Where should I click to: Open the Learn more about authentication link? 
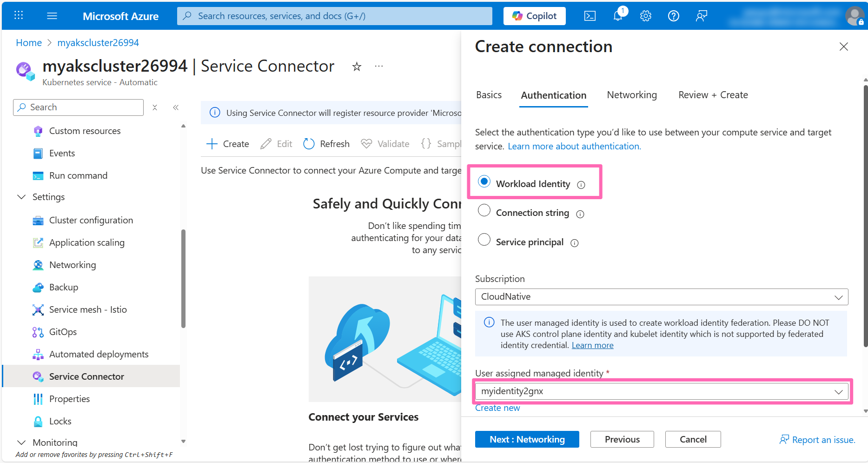[x=574, y=146]
